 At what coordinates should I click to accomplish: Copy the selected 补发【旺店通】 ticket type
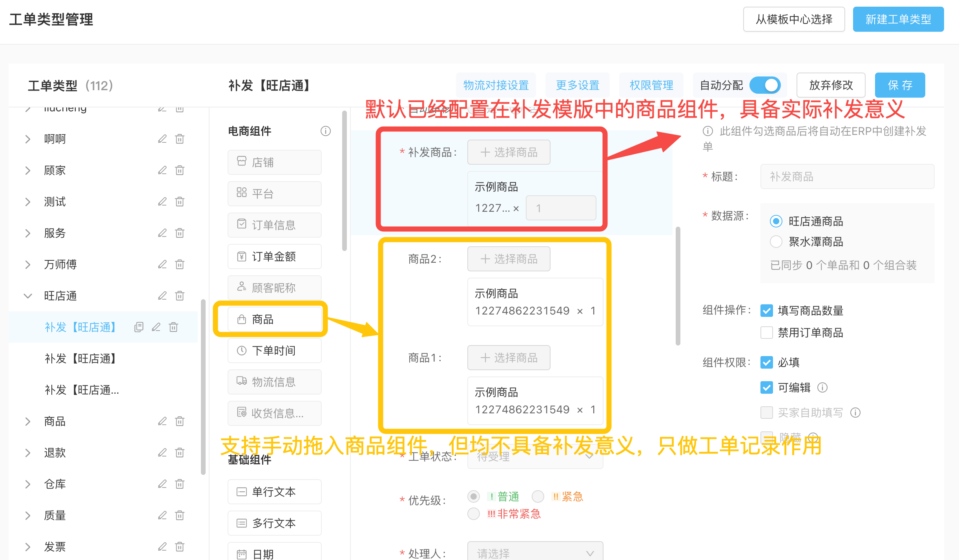point(139,327)
